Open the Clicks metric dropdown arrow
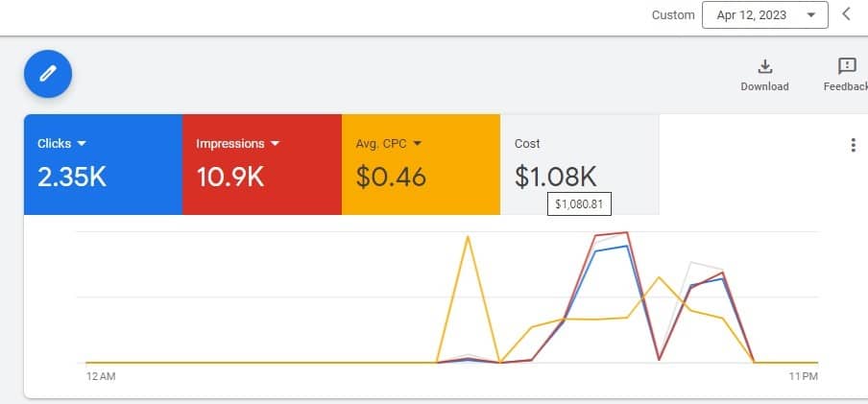The width and height of the screenshot is (868, 404). [x=82, y=144]
